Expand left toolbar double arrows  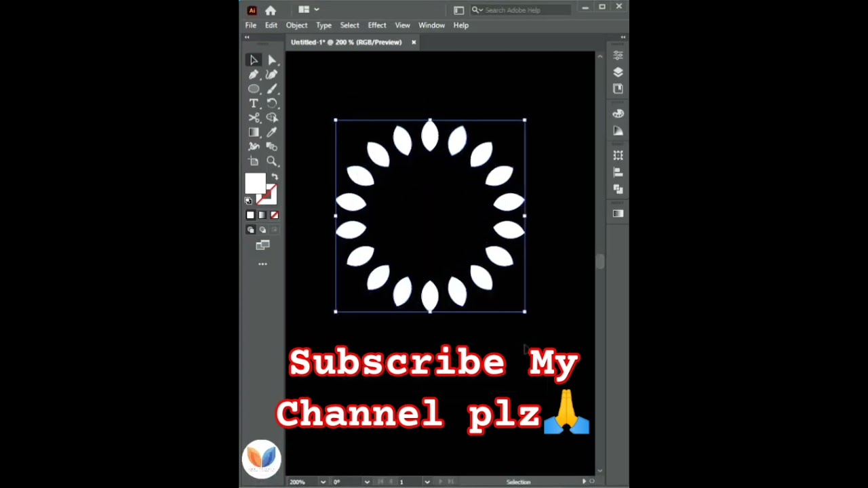tap(247, 37)
